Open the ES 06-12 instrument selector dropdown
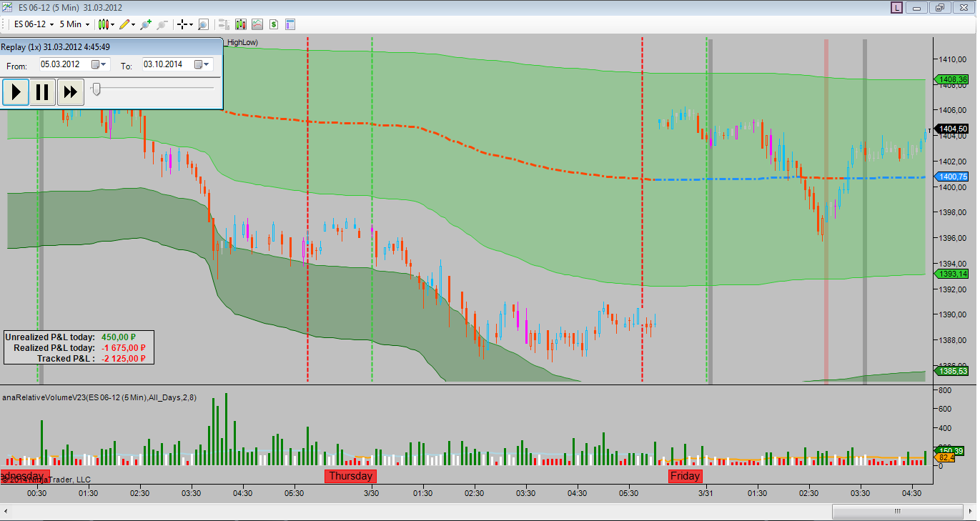 point(34,24)
